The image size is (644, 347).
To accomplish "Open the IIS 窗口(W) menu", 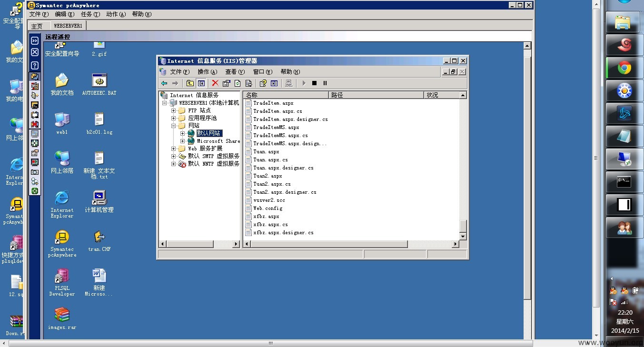I will tap(263, 72).
